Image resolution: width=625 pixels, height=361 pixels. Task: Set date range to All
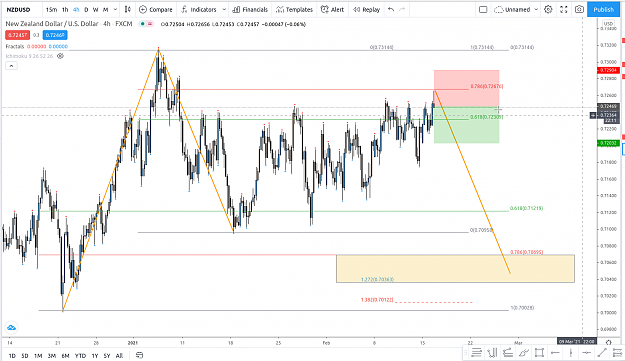point(119,355)
